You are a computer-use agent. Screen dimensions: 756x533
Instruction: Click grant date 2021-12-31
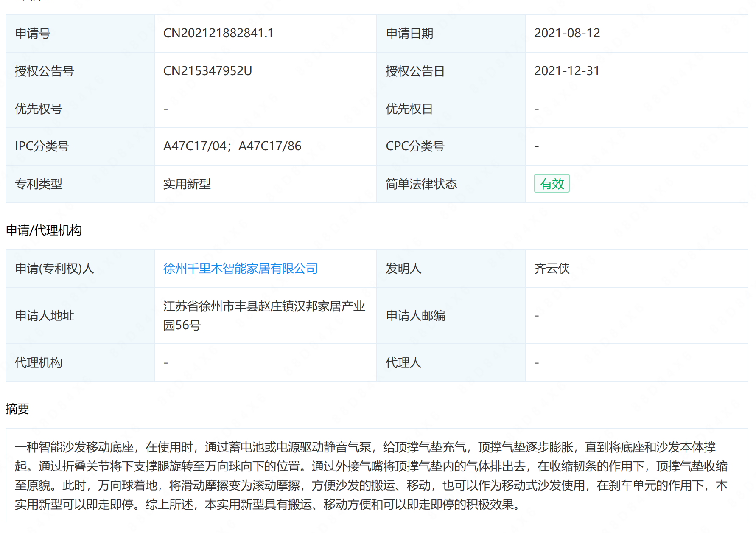(567, 71)
